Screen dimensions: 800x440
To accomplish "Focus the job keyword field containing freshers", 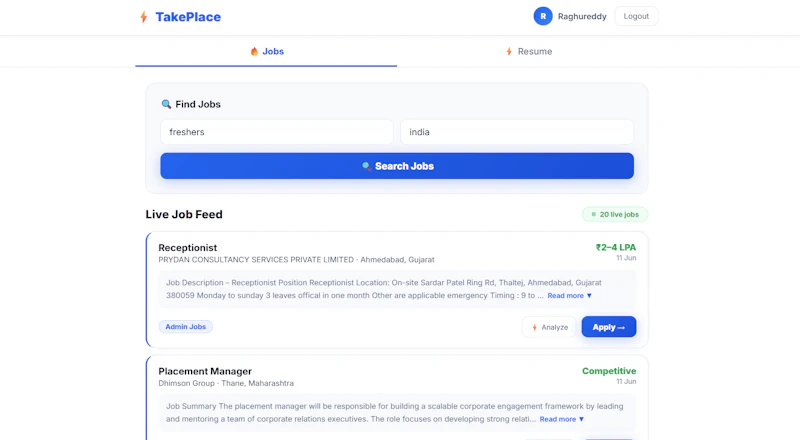I will [x=277, y=132].
